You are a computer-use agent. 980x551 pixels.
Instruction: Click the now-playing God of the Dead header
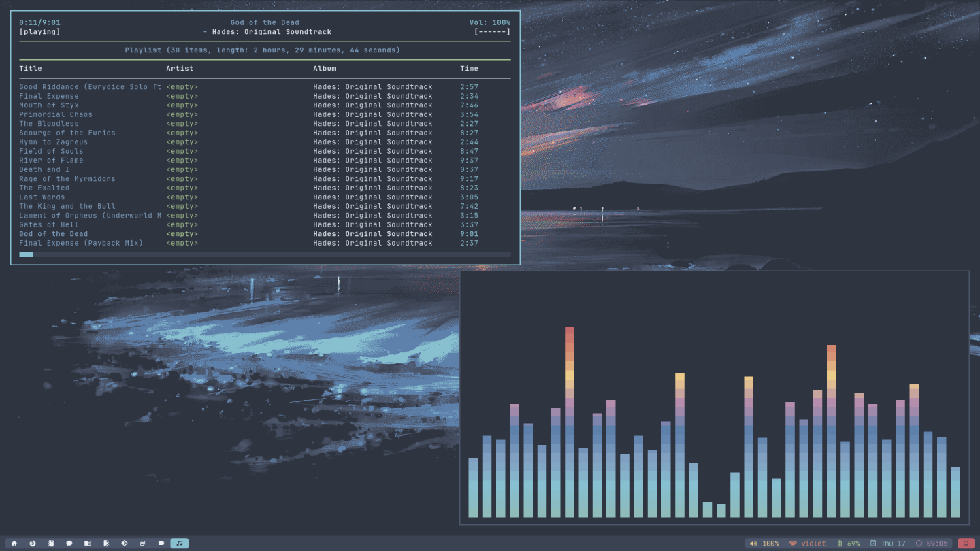pyautogui.click(x=265, y=22)
